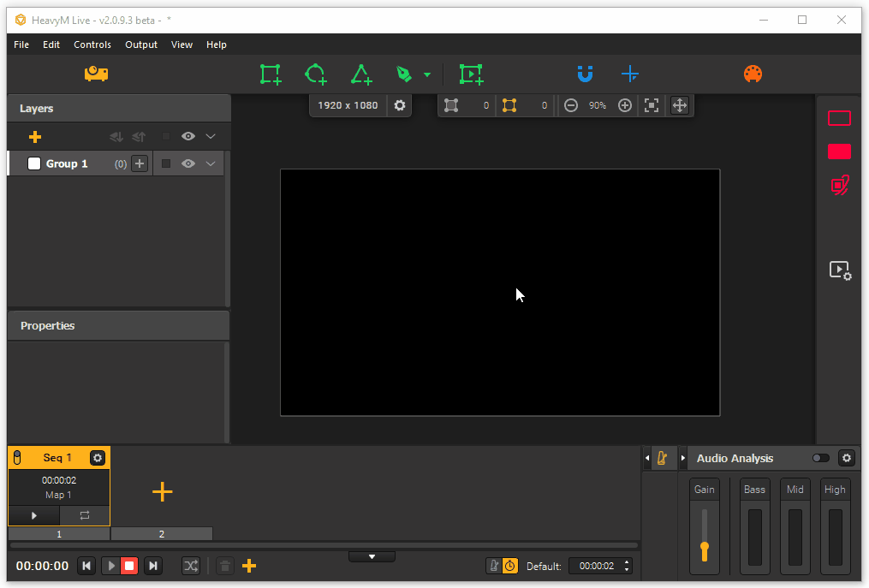This screenshot has width=869, height=588.
Task: Click the 1920 x 1080 resolution button
Action: point(347,105)
